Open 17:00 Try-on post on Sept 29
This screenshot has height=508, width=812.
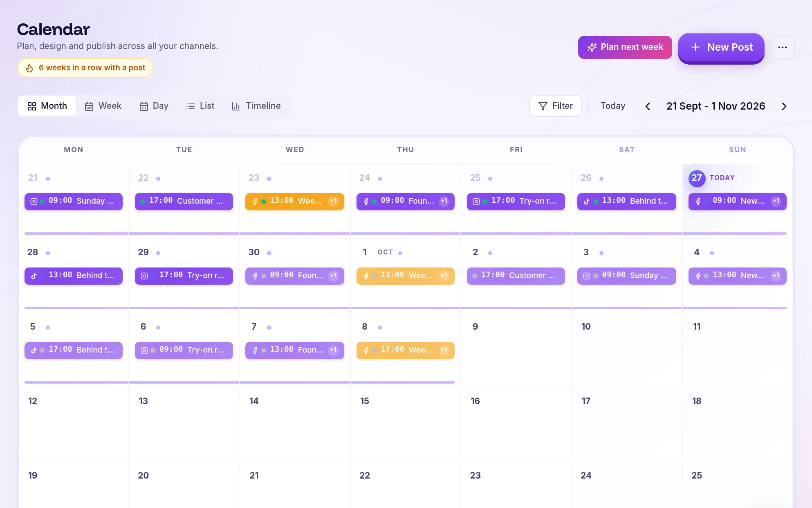pos(184,276)
